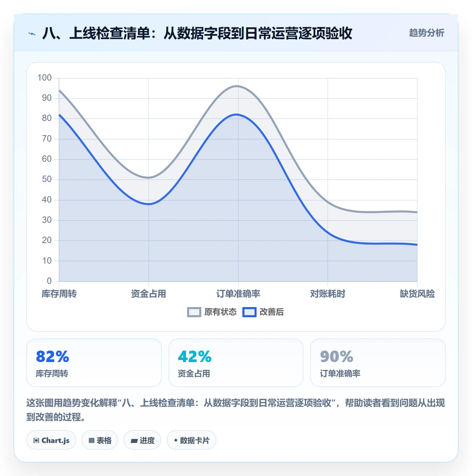This screenshot has height=476, width=472.
Task: Open the Chart.js tag chip
Action: click(x=51, y=440)
